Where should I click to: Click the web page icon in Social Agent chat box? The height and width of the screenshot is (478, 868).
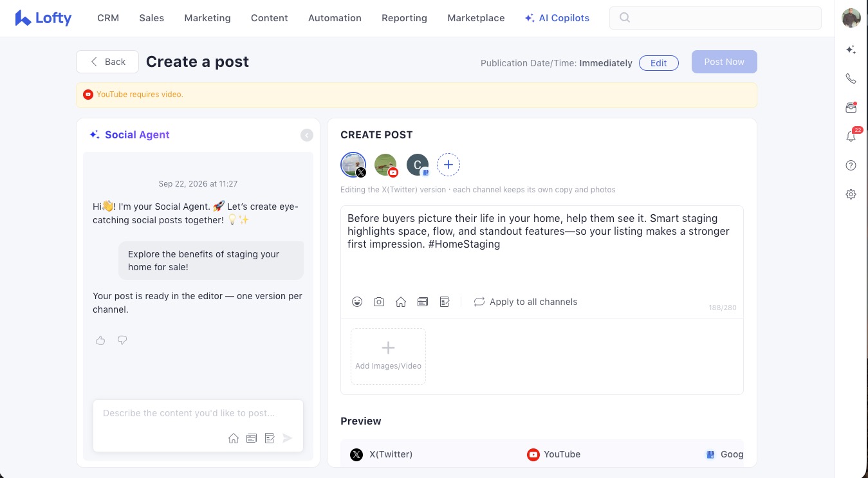pyautogui.click(x=252, y=438)
